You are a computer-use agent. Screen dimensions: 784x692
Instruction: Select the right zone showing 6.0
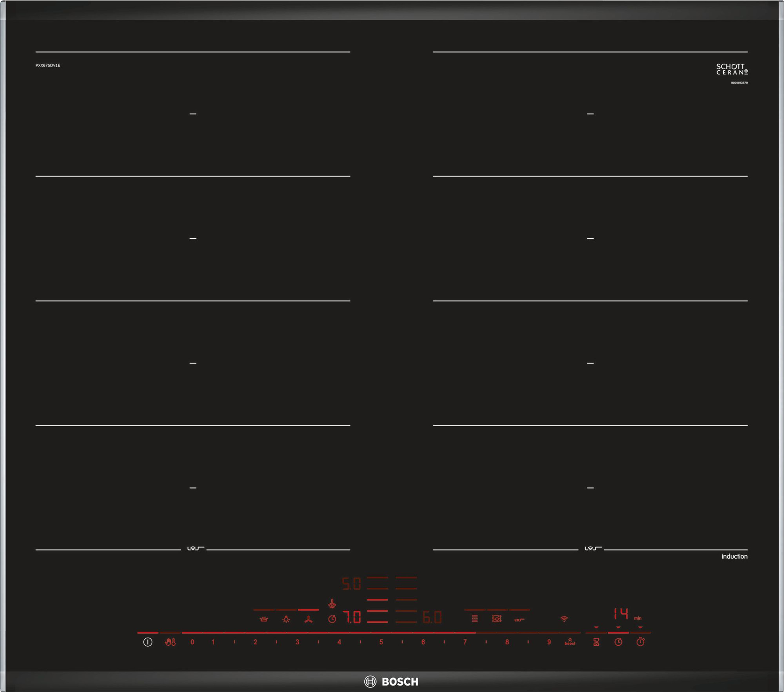432,617
